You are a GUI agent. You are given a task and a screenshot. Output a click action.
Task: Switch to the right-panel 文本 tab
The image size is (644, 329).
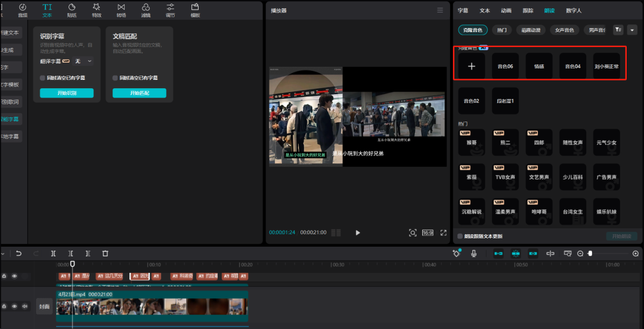(x=485, y=11)
